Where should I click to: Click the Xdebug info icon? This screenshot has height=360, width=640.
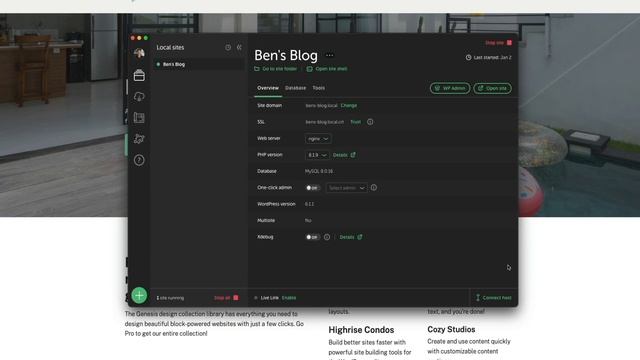click(x=327, y=237)
